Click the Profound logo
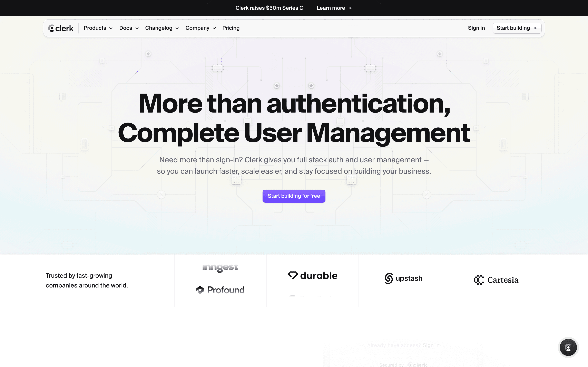588x367 pixels. coord(220,290)
